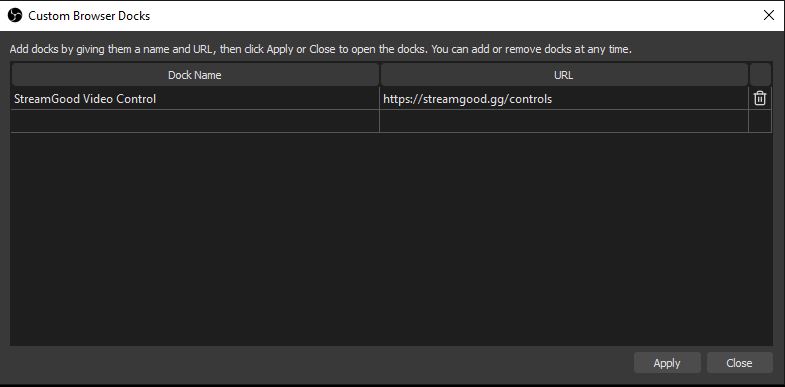Click the empty Dock Name cell
785x387 pixels.
click(x=195, y=121)
